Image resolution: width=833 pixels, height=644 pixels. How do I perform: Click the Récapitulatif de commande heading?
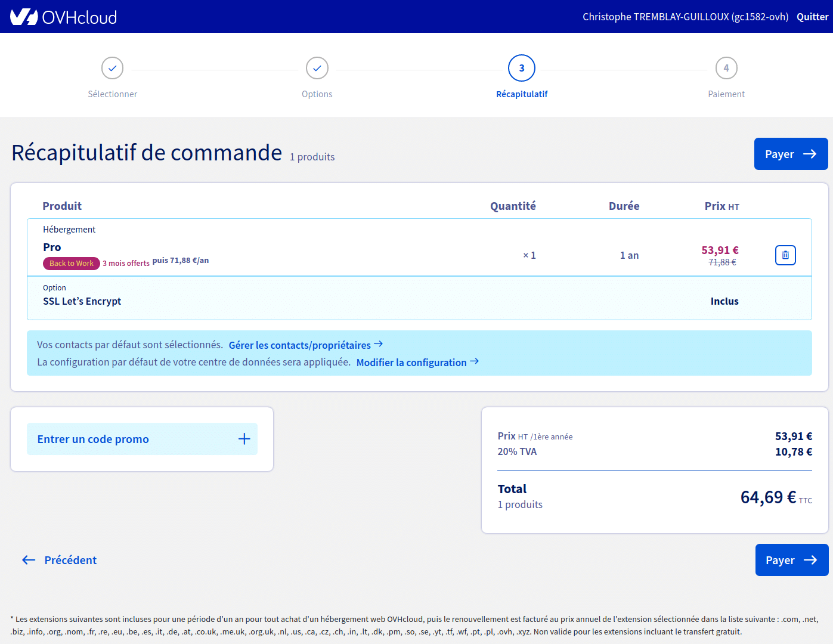147,153
